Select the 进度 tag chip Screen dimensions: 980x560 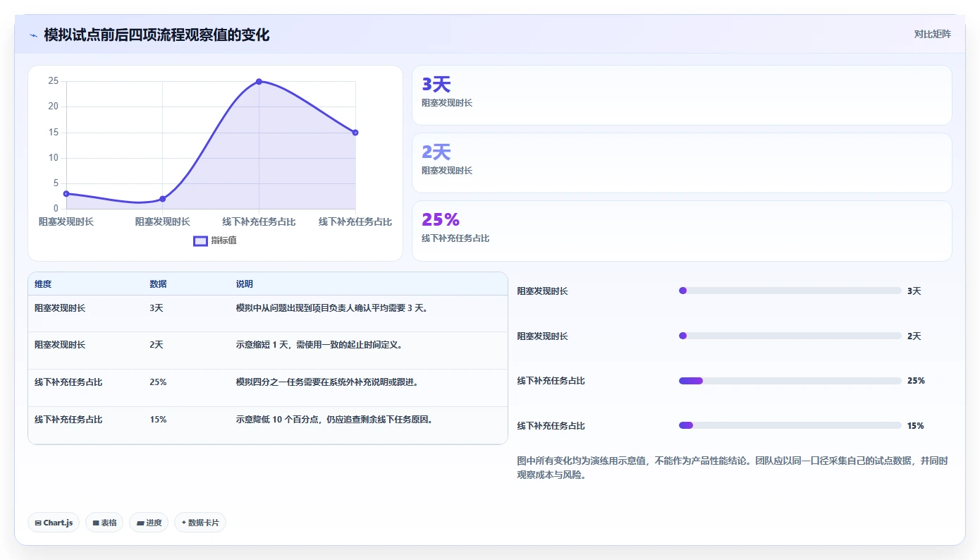[149, 523]
